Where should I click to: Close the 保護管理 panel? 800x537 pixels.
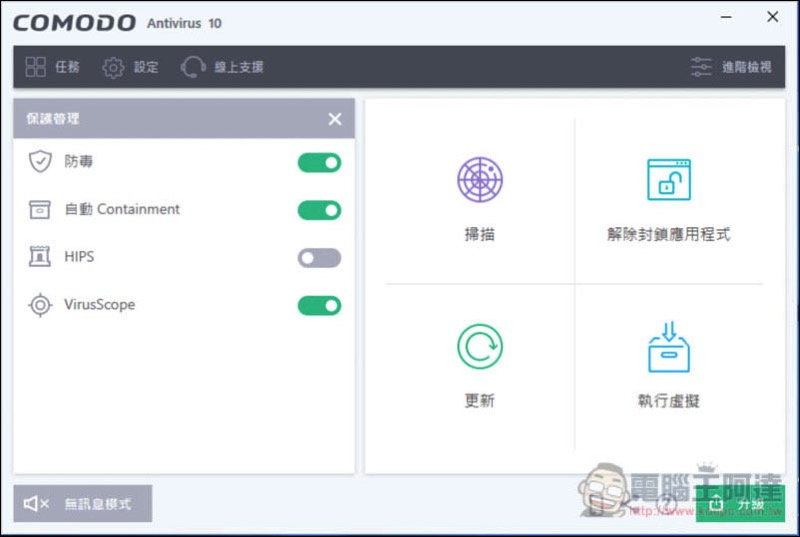coord(335,119)
